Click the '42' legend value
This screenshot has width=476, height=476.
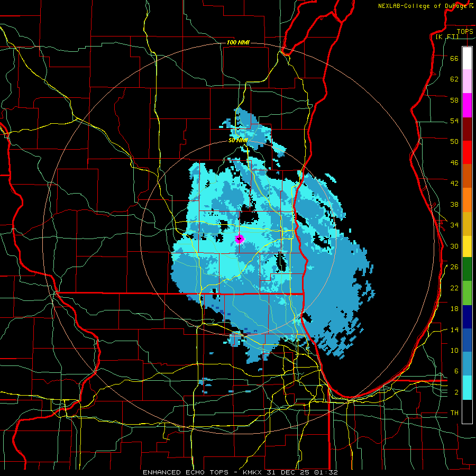point(454,184)
